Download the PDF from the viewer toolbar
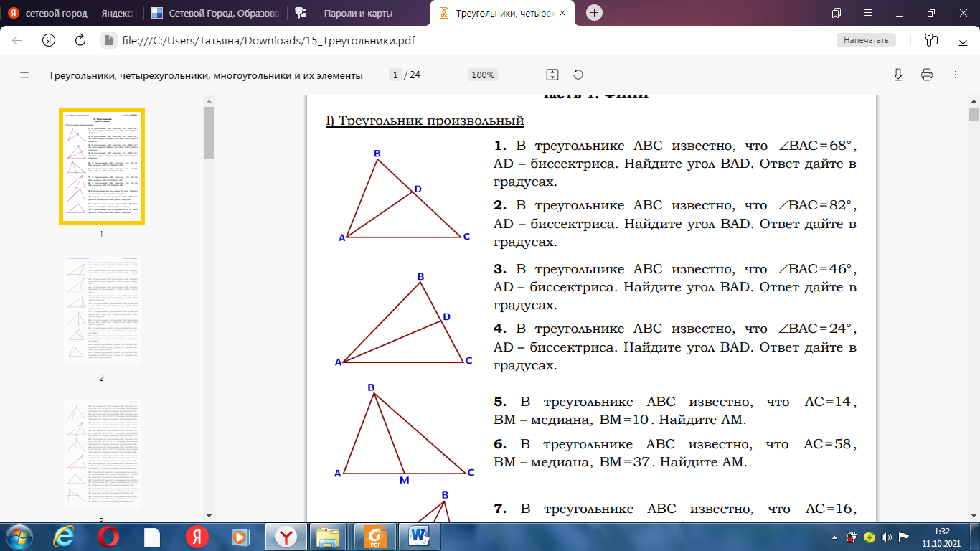This screenshot has width=980, height=551. coord(897,75)
